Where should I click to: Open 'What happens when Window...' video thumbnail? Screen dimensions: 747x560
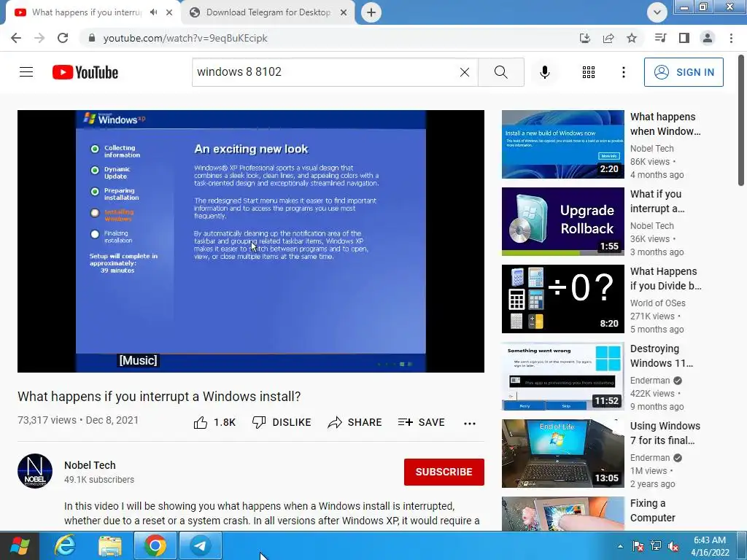point(562,144)
